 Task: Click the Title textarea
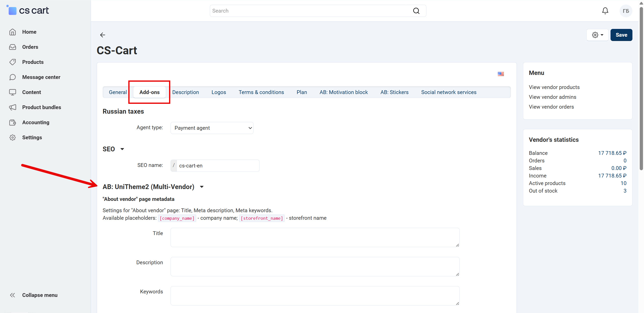click(x=315, y=238)
